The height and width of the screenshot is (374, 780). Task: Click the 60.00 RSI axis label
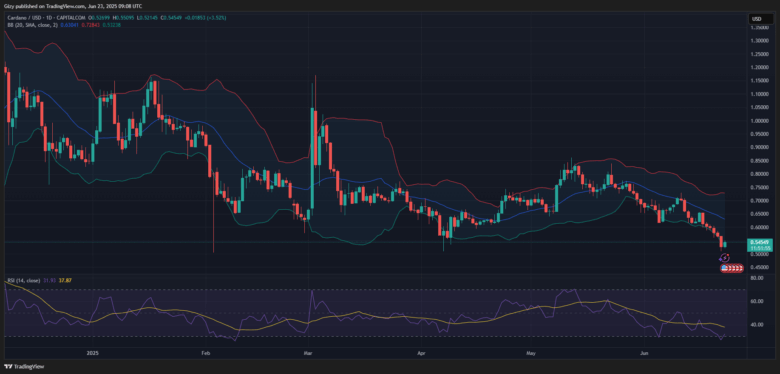click(x=758, y=301)
